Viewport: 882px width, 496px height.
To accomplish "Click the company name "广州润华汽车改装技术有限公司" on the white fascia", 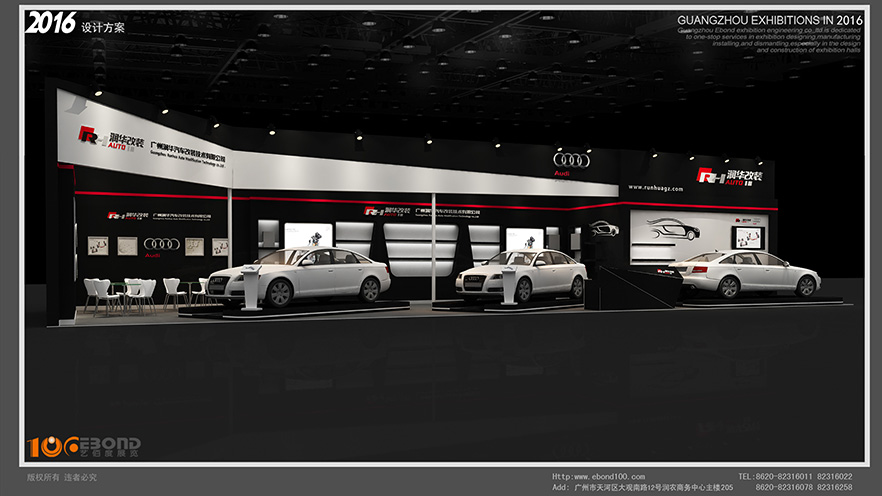I will 188,153.
